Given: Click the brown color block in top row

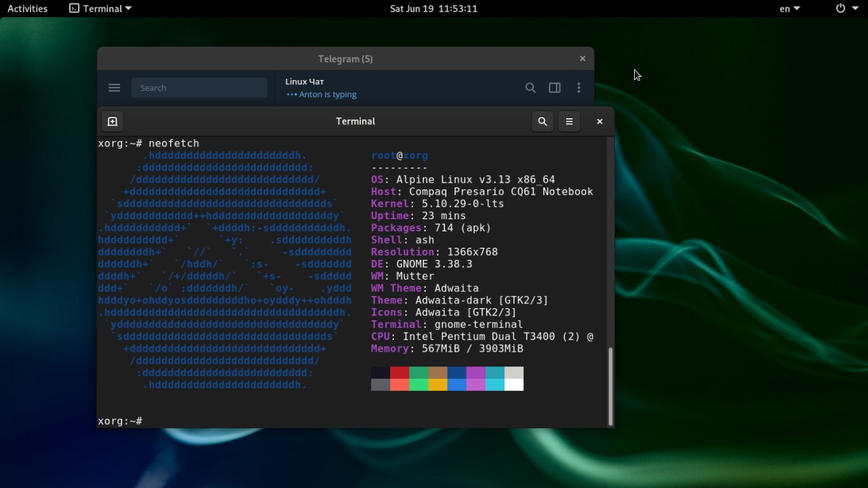Looking at the screenshot, I should (437, 373).
